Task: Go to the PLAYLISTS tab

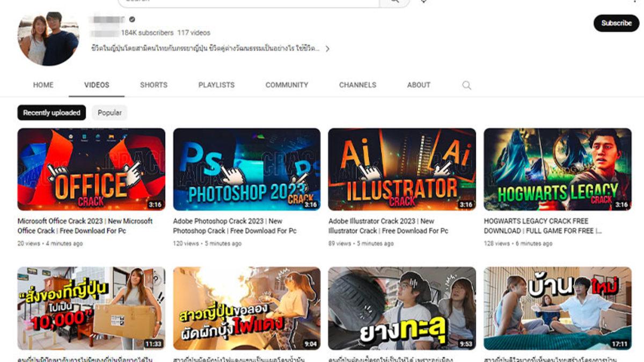Action: coord(215,85)
